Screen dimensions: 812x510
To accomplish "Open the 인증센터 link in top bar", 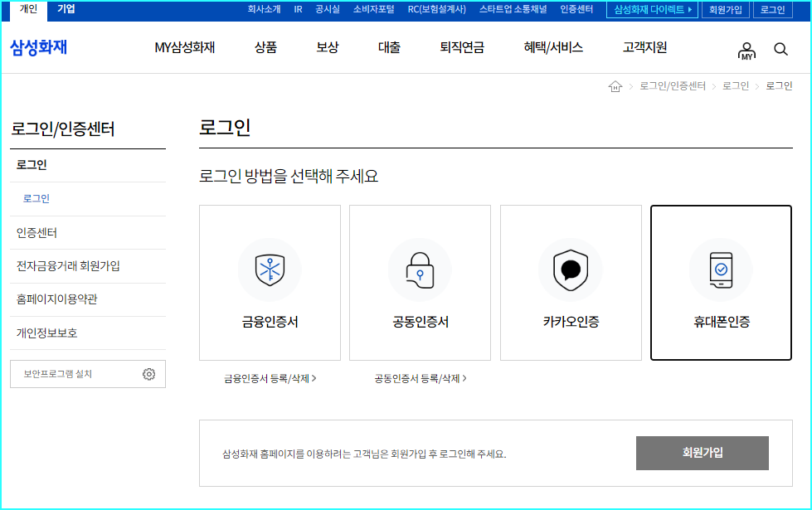I will pos(576,9).
